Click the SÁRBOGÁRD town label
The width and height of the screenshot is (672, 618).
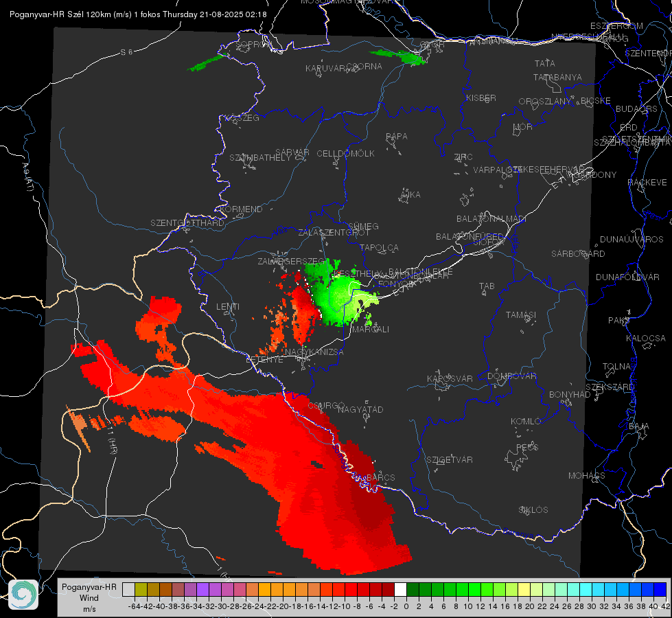coord(578,254)
